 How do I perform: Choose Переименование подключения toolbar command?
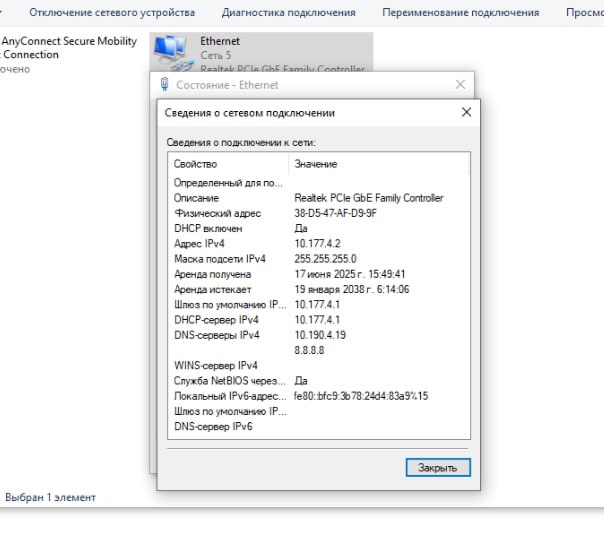pyautogui.click(x=461, y=13)
